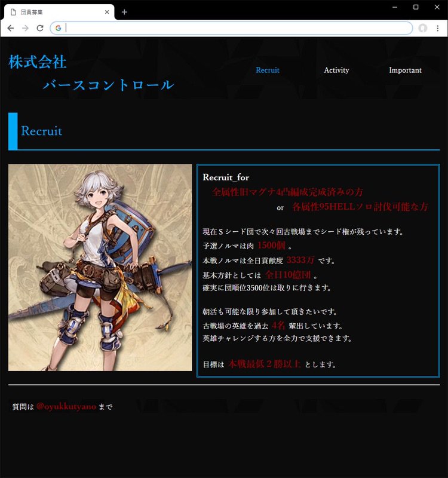Click the Google icon in the address bar
The image size is (448, 478).
tap(58, 28)
